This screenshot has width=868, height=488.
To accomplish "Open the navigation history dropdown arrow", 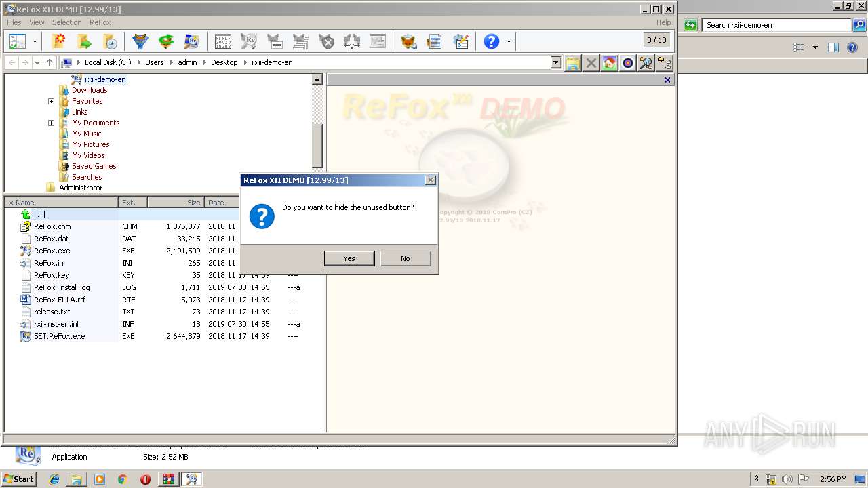I will pos(37,62).
